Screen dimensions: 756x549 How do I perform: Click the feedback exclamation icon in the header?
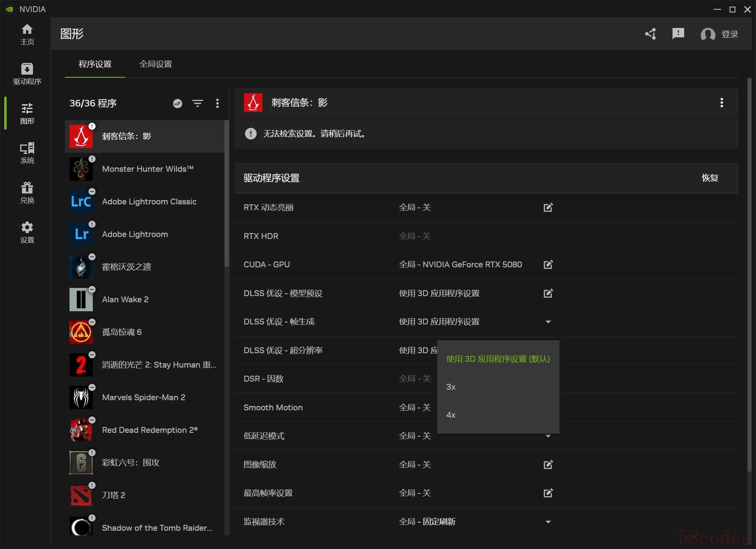tap(678, 34)
